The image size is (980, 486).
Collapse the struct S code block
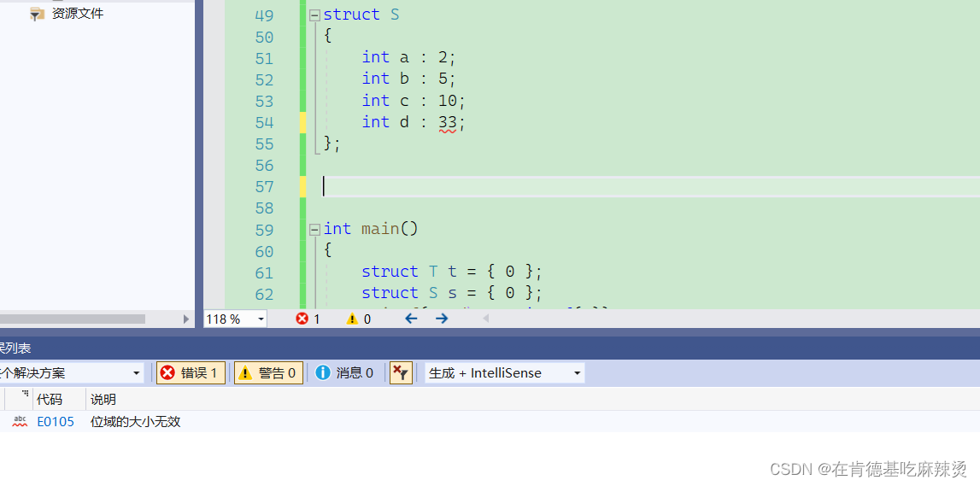(x=314, y=15)
